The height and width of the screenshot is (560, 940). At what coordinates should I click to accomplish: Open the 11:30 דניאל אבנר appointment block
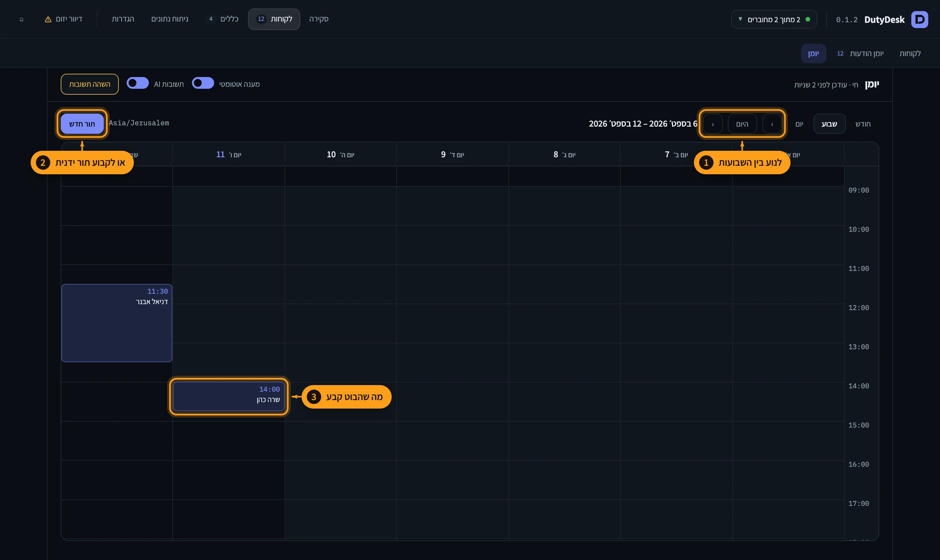click(117, 323)
